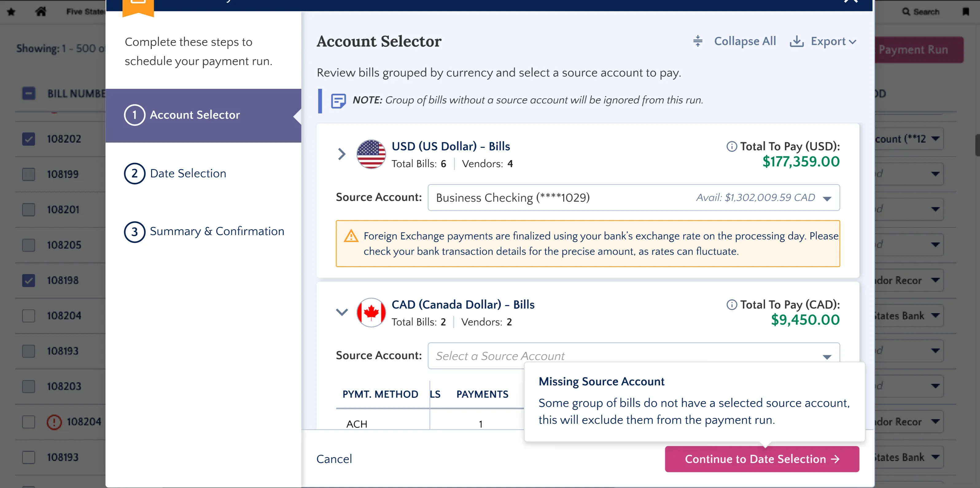980x488 pixels.
Task: Click the search magnifier icon
Action: (x=906, y=11)
